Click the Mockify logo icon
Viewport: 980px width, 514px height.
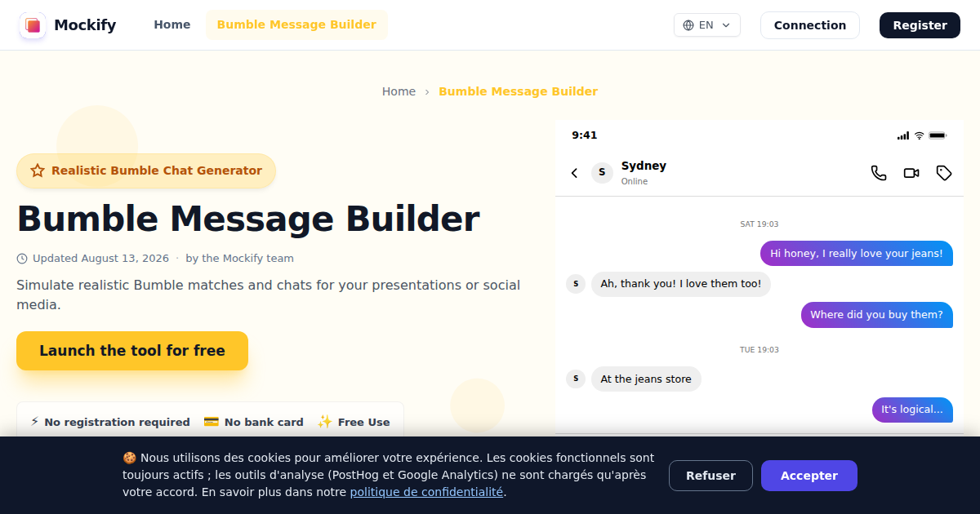[x=33, y=25]
